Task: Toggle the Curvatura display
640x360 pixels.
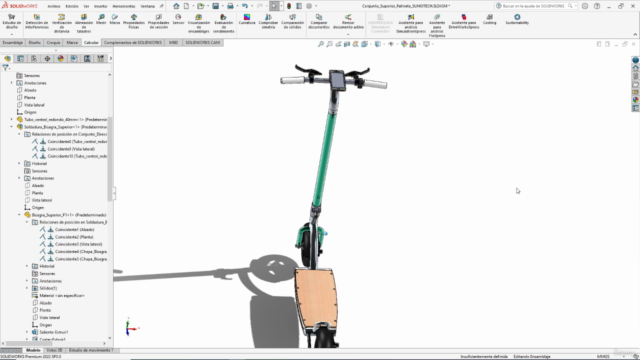Action: 247,19
